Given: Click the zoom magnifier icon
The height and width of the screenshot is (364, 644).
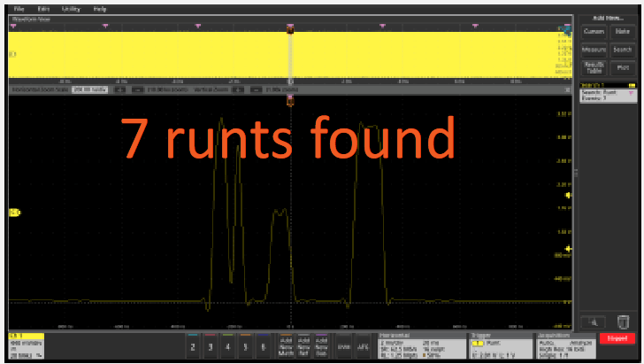Looking at the screenshot, I should tap(593, 322).
